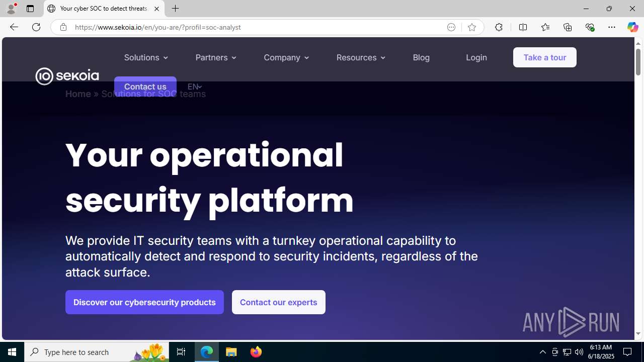The width and height of the screenshot is (644, 362).
Task: Open a new browser tab
Action: point(176,9)
